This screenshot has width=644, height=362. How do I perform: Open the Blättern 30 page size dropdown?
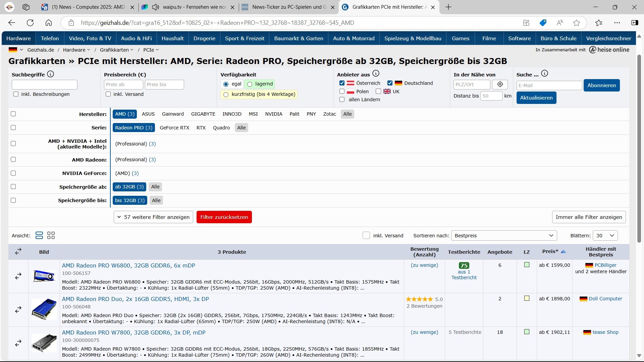point(605,236)
